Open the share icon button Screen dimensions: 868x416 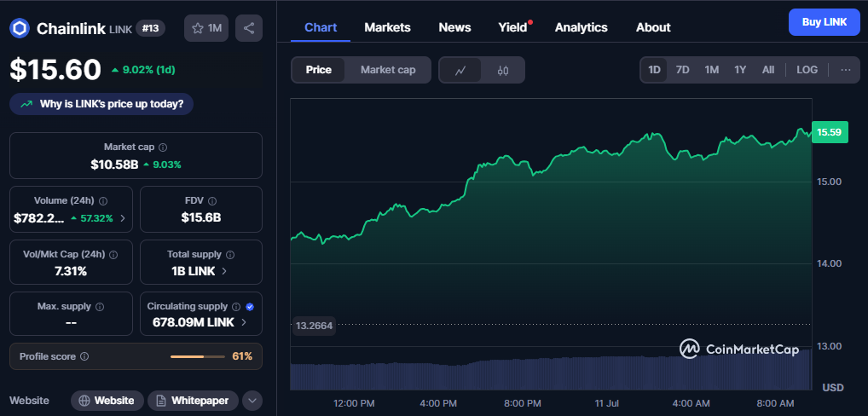pos(249,28)
